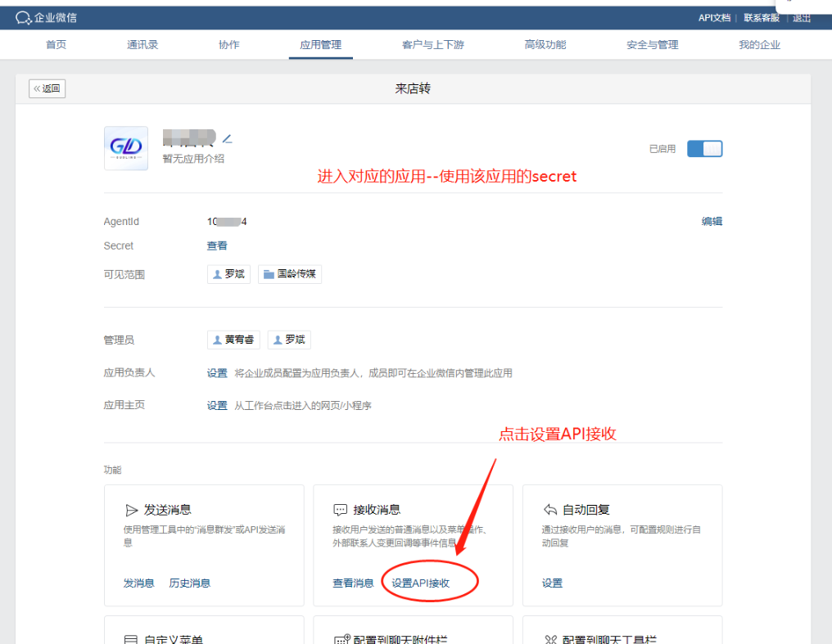Click the auto reply arrow icon
The image size is (832, 644).
pos(550,510)
